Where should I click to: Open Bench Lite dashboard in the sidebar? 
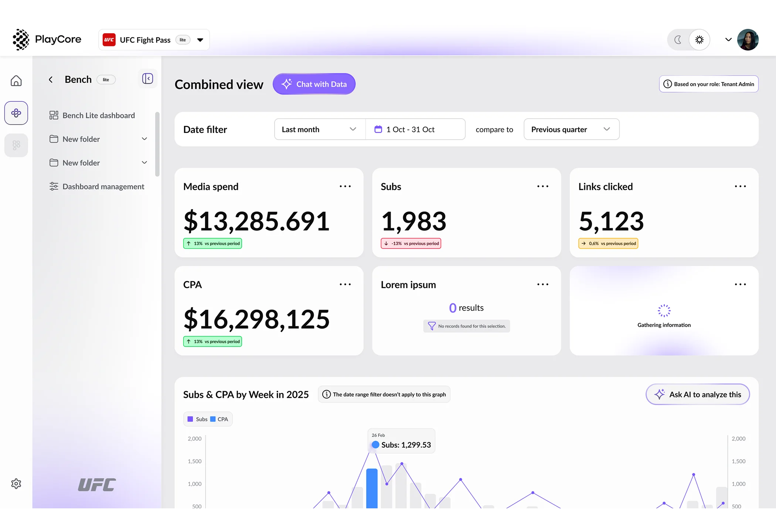[98, 115]
